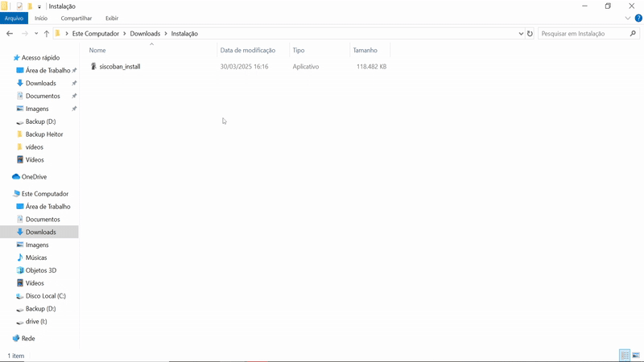Open the Backup Heitor folder

44,134
